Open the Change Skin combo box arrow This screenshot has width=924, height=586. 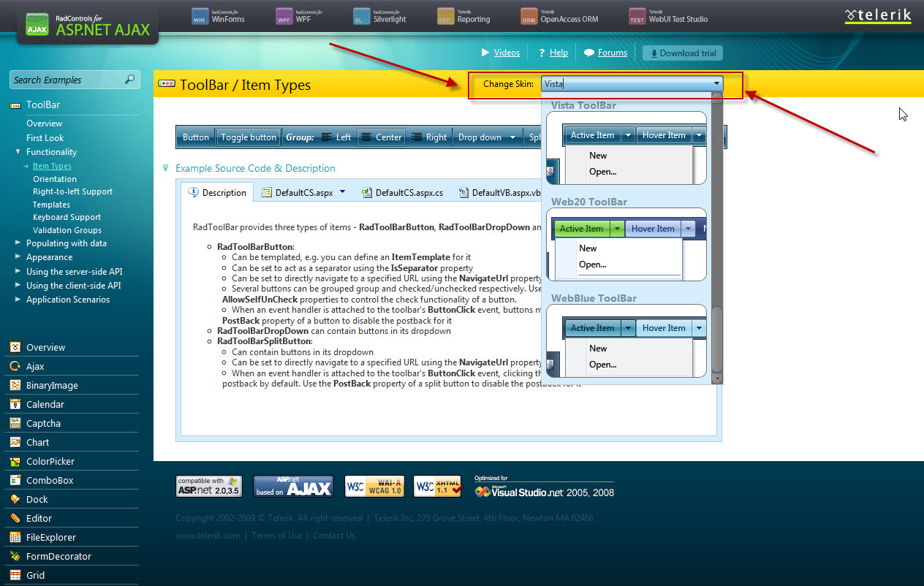click(716, 84)
